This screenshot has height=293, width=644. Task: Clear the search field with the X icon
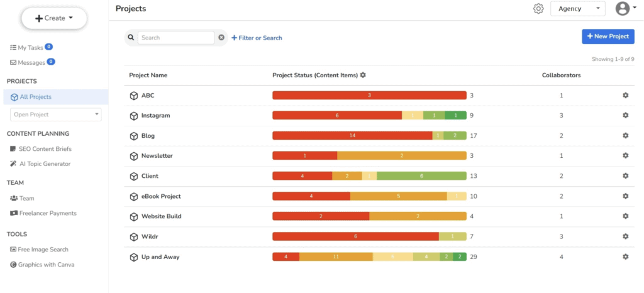click(221, 38)
